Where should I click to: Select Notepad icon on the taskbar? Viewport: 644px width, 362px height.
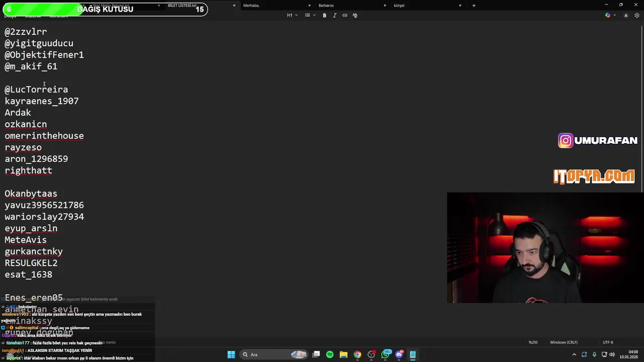click(x=413, y=354)
